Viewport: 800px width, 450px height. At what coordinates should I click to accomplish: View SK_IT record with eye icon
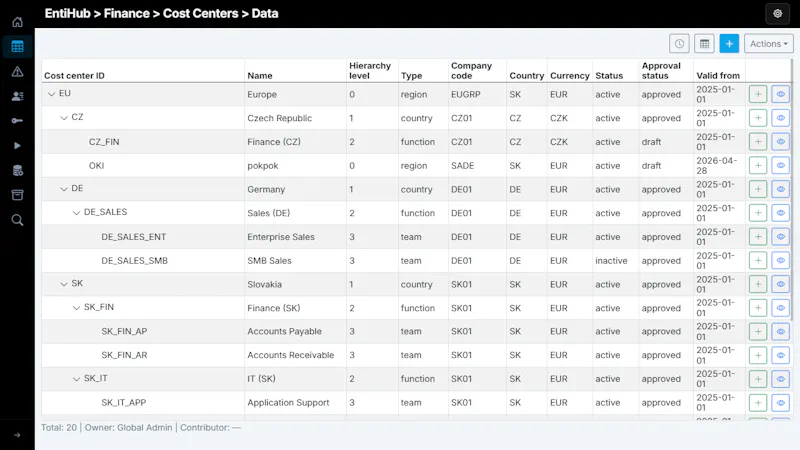pyautogui.click(x=781, y=379)
